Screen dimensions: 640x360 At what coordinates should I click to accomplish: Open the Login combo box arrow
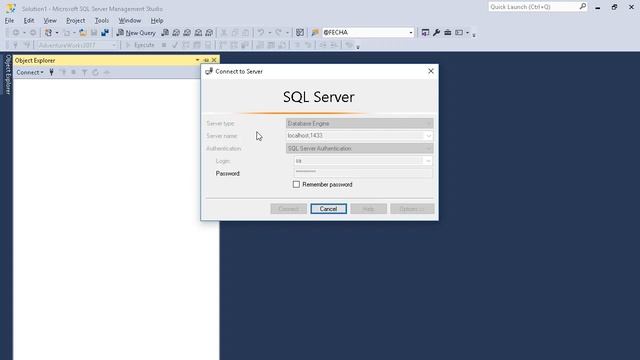(428, 161)
